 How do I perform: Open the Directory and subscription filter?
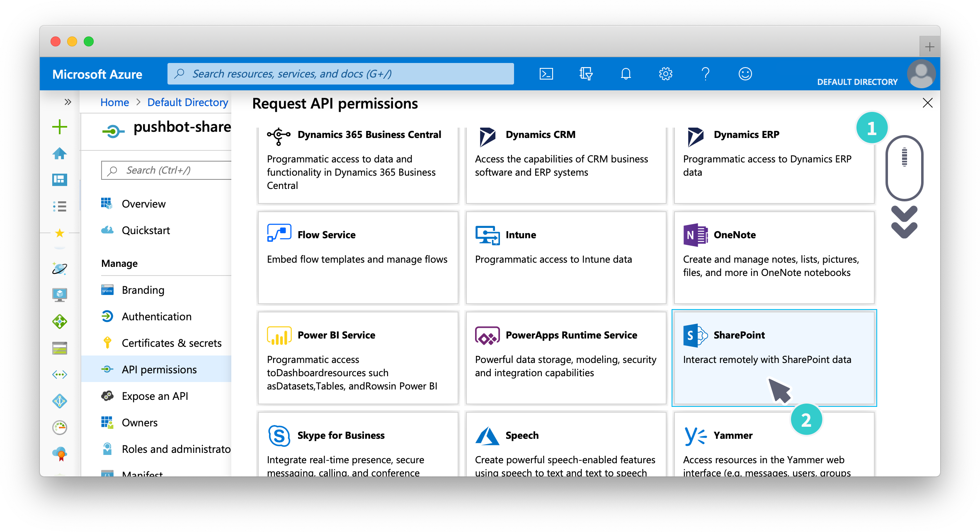[x=585, y=74]
